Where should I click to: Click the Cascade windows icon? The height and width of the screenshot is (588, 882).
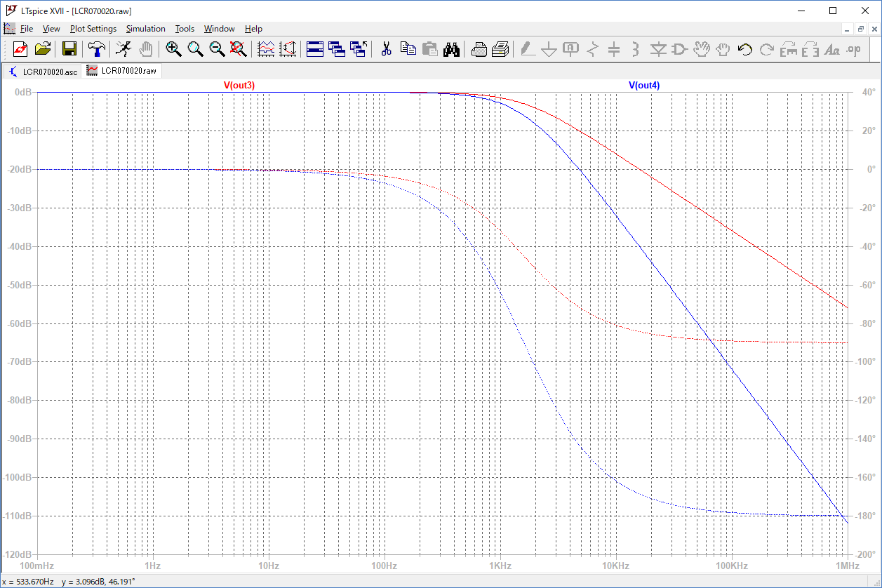337,49
